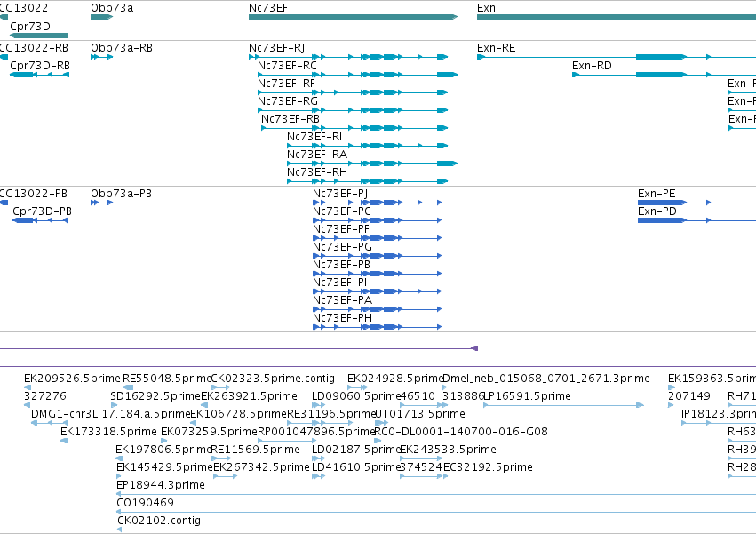Image resolution: width=756 pixels, height=534 pixels.
Task: Select the EK073259.5prime EST label
Action: click(x=210, y=432)
